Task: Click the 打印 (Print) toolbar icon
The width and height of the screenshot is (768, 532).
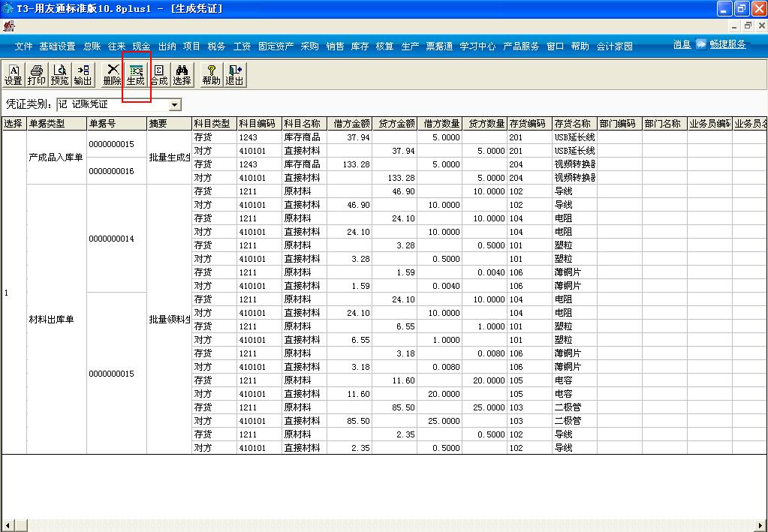Action: point(36,74)
